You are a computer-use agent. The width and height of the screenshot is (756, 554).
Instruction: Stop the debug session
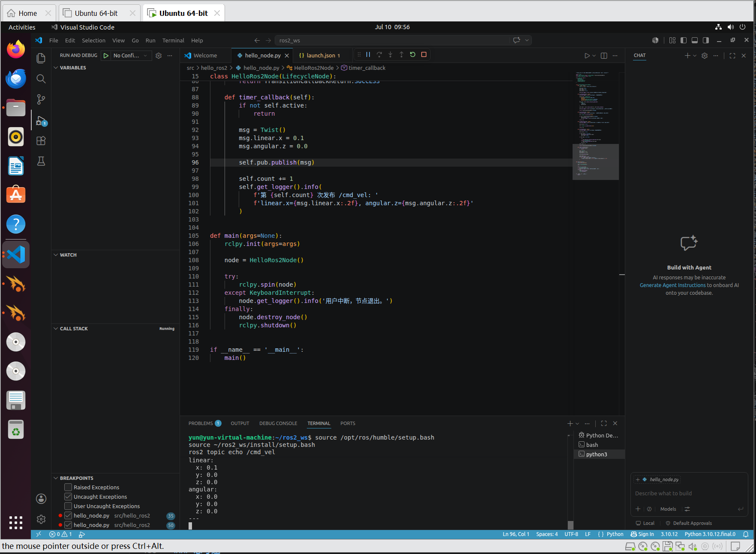(424, 55)
